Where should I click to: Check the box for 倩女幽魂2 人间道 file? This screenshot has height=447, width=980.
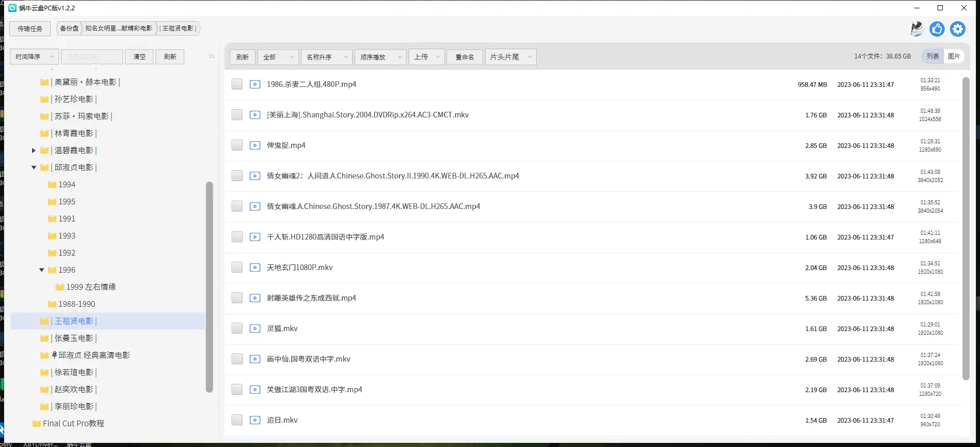(x=237, y=176)
